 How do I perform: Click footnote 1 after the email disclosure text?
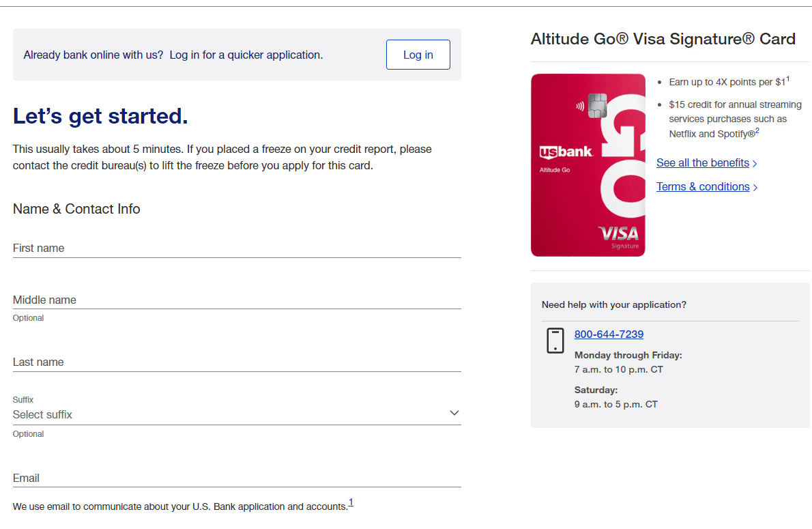click(351, 501)
